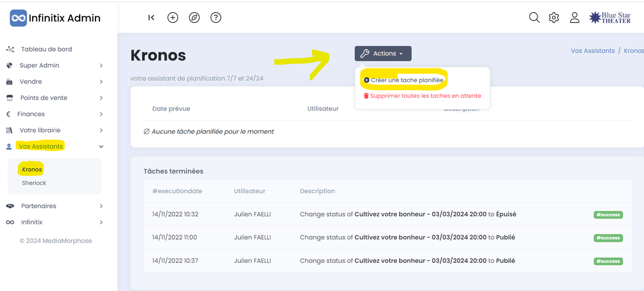Click the collapse sidebar arrow icon
Viewport: 644px width, 291px height.
click(151, 18)
